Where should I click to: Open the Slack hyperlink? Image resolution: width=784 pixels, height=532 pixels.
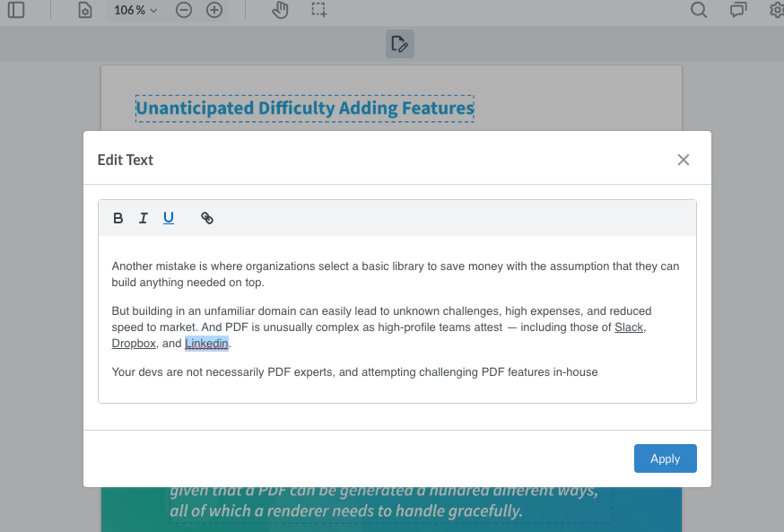[x=629, y=327]
